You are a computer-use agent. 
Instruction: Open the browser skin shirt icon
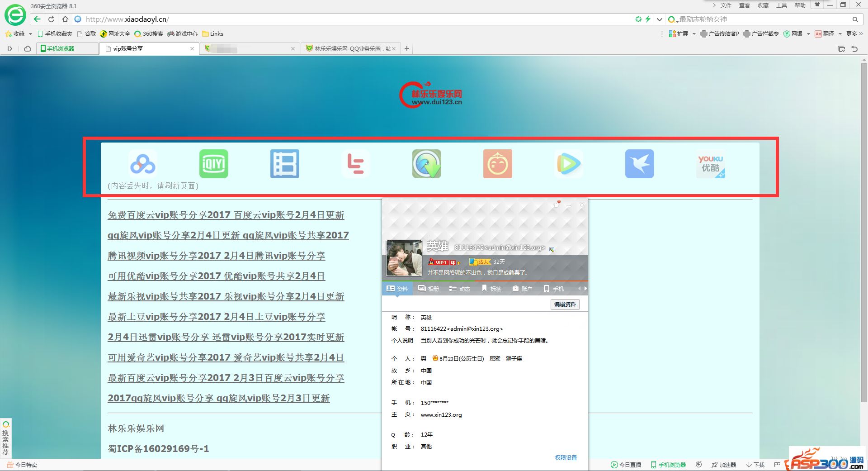[x=817, y=5]
